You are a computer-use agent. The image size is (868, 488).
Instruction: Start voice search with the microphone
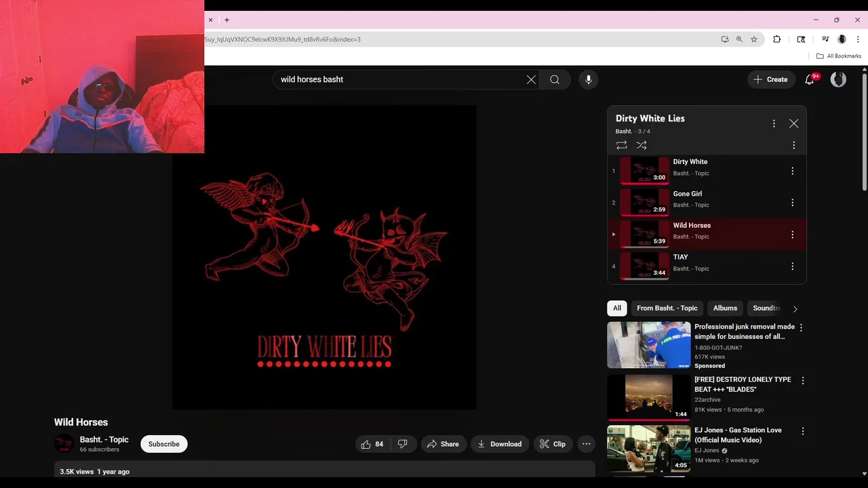pos(589,79)
